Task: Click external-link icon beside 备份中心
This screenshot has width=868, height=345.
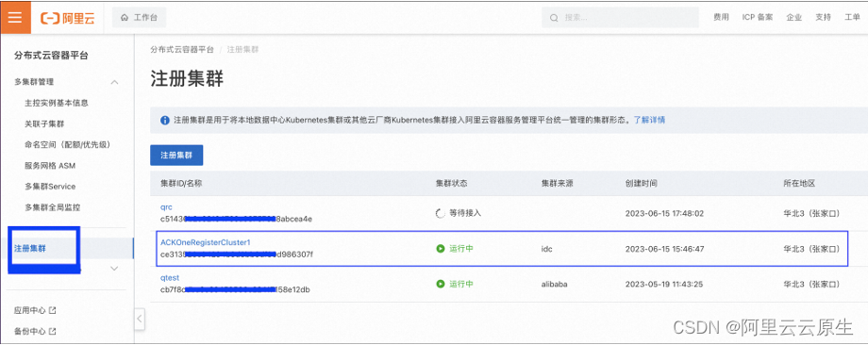Action: click(53, 332)
